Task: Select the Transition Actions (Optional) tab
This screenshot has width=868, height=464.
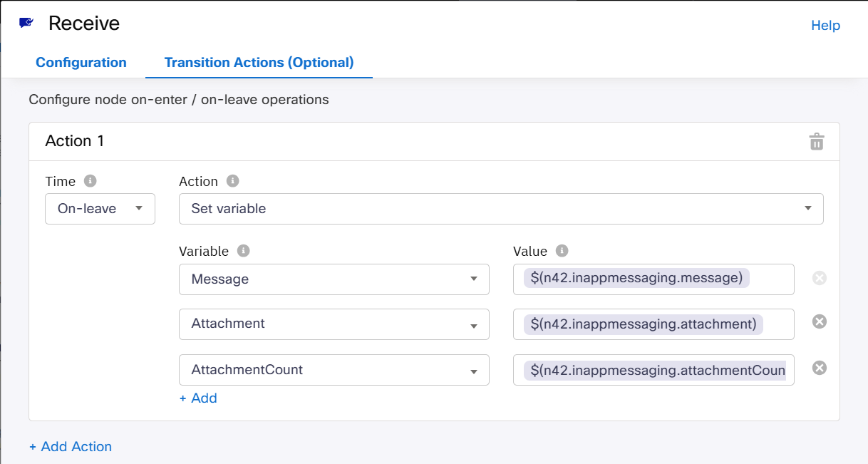Action: pos(259,63)
